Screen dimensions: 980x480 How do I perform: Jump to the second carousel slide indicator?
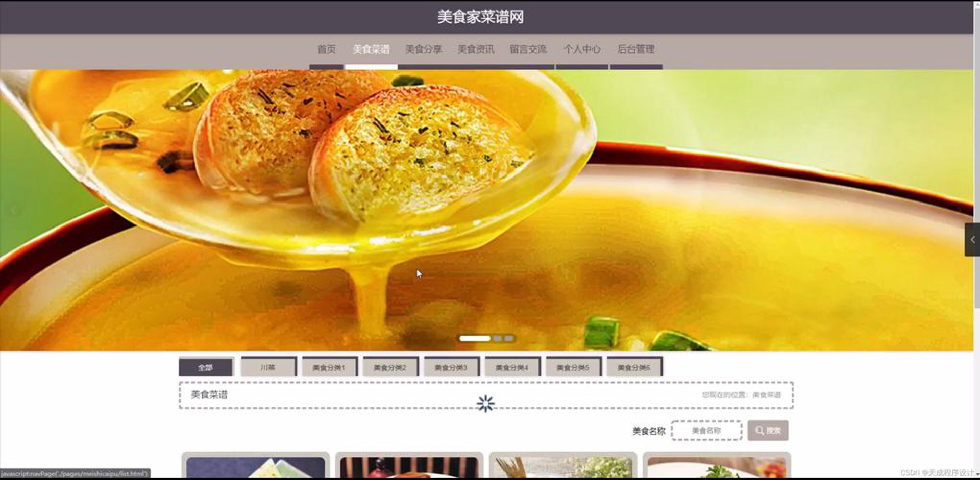coord(498,338)
